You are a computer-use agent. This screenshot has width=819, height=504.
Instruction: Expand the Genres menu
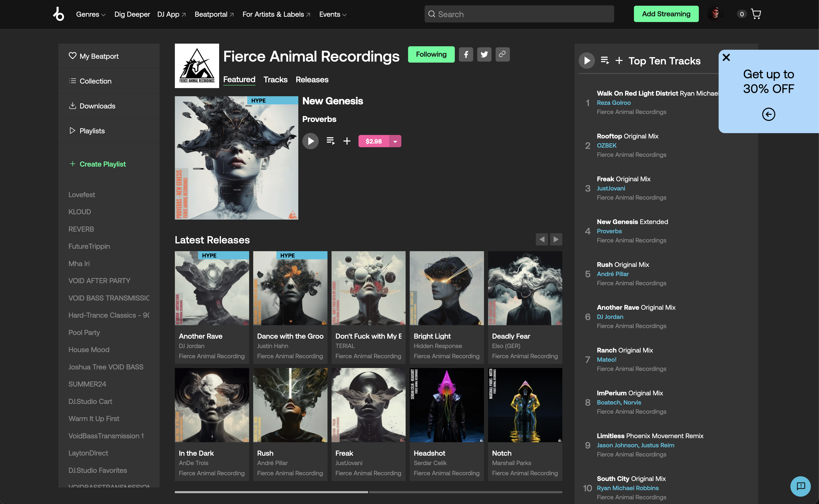(91, 14)
